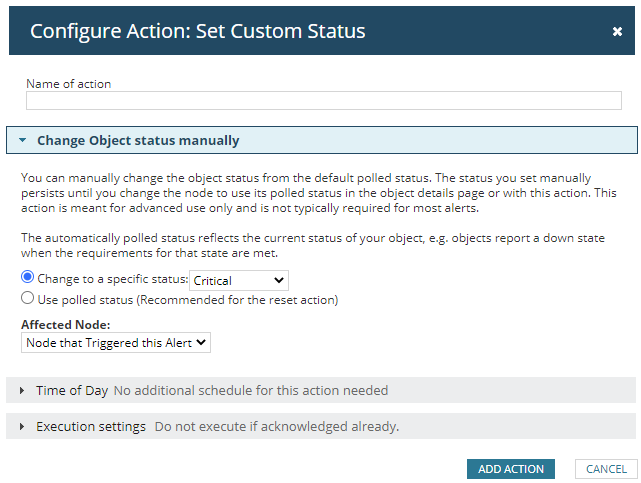The height and width of the screenshot is (483, 641).
Task: Select Use polled status radio button
Action: [27, 298]
